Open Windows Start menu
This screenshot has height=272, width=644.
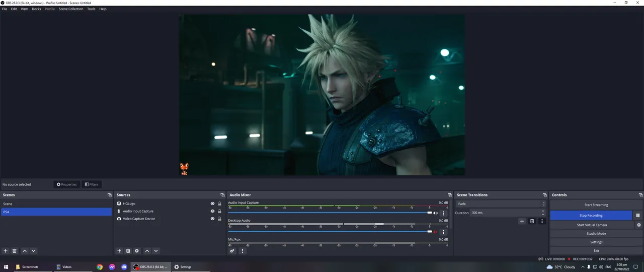point(7,267)
